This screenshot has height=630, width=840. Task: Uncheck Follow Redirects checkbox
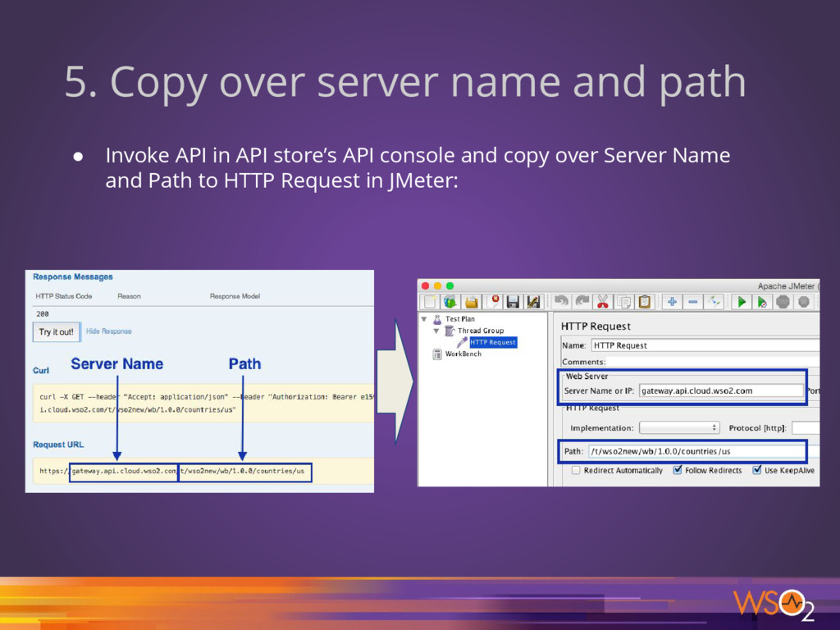click(x=678, y=470)
